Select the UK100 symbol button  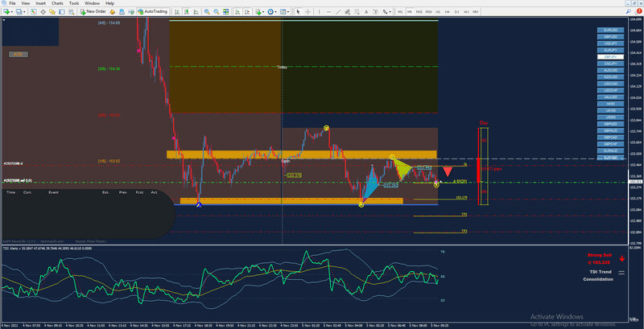click(x=611, y=110)
